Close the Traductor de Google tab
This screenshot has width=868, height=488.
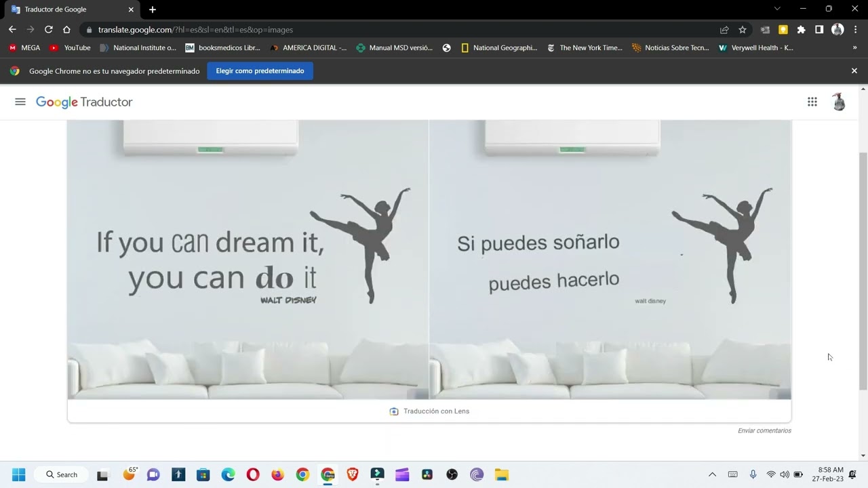(x=131, y=9)
